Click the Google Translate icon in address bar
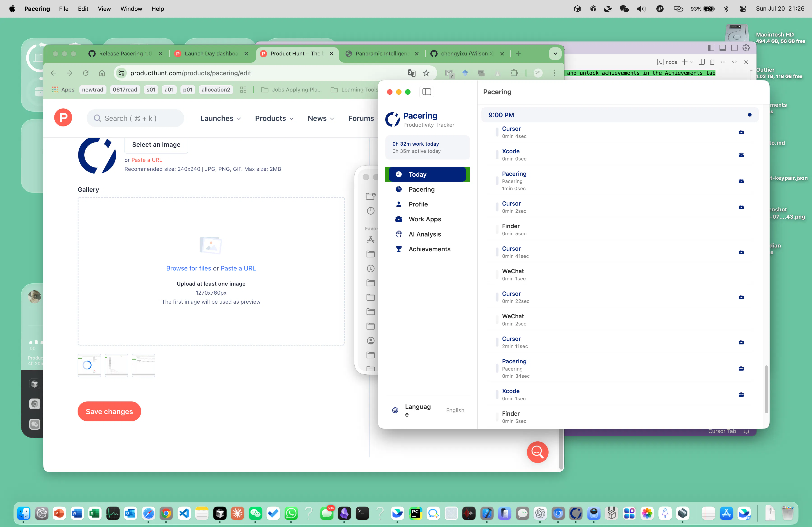Viewport: 812px width, 527px height. [x=411, y=73]
